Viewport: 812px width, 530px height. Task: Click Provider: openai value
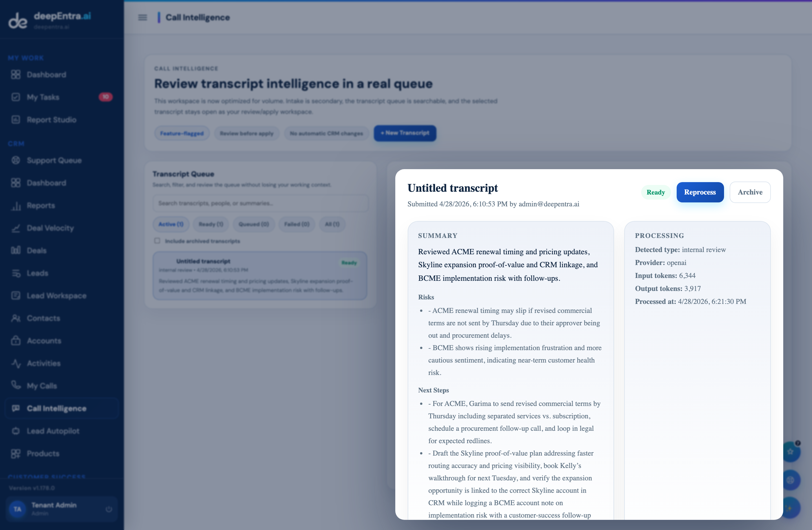point(677,263)
